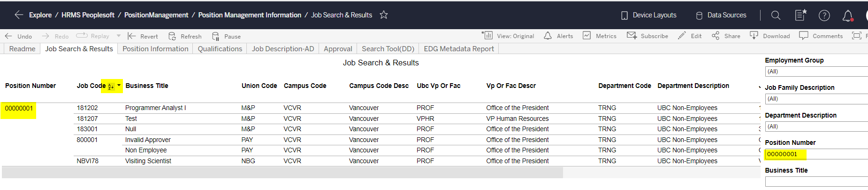Viewport: 868px width, 190px height.
Task: Click the horizontal scrollbar under the table
Action: coord(282,173)
